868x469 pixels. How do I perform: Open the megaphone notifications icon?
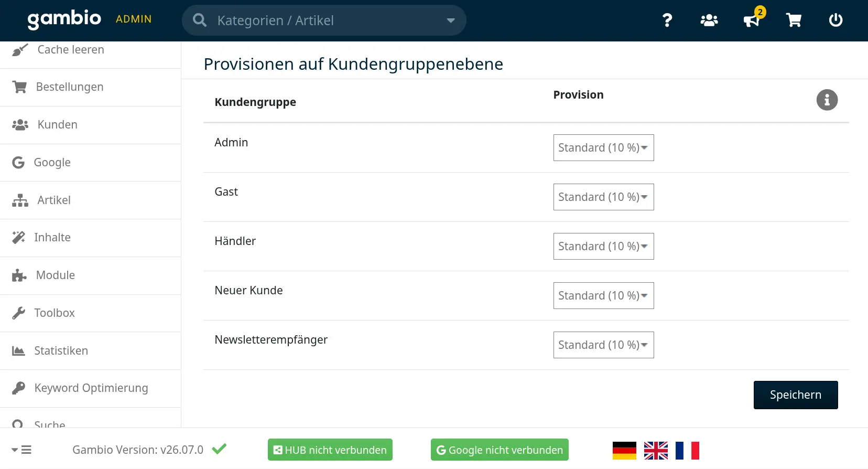pyautogui.click(x=752, y=20)
